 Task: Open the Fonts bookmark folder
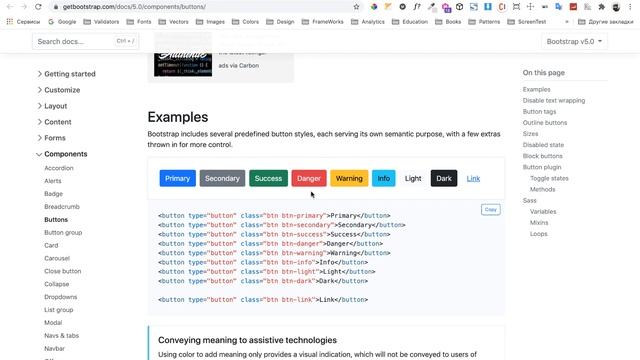[139, 22]
